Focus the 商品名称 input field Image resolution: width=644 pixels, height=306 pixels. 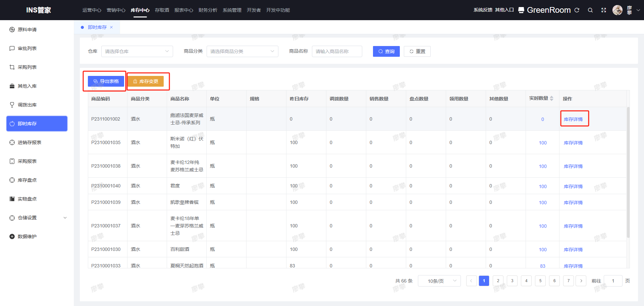tap(337, 51)
